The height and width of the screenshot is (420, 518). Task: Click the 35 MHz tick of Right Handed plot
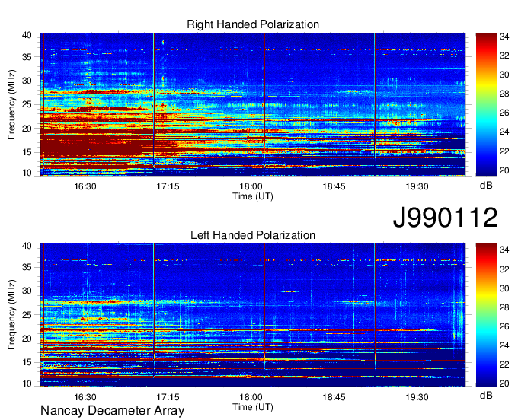click(27, 57)
